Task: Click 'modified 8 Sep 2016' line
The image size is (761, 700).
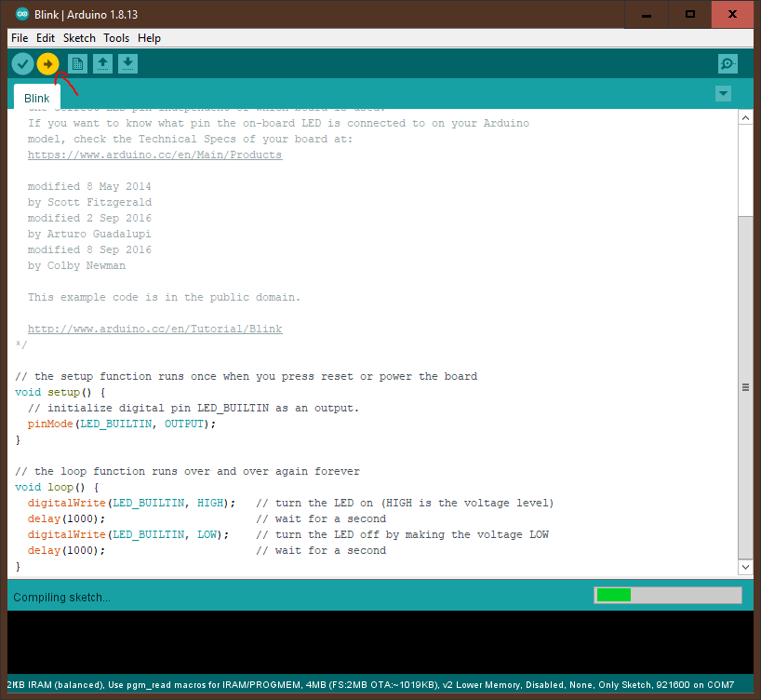Action: [x=89, y=249]
